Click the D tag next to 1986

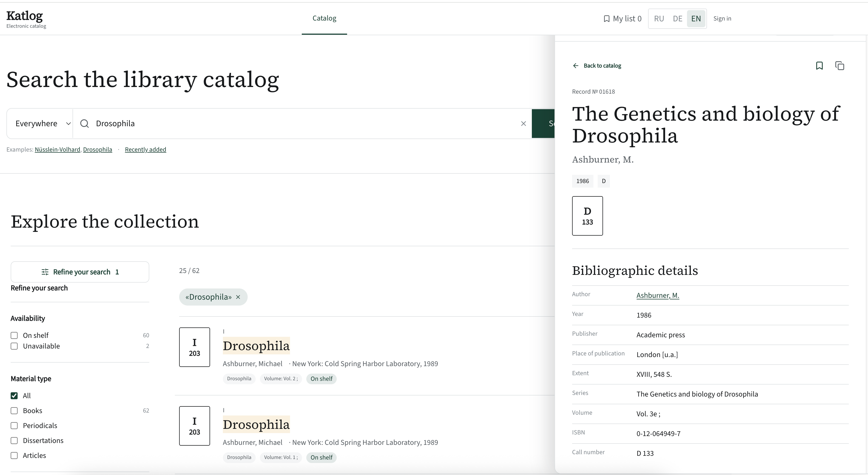pos(604,181)
